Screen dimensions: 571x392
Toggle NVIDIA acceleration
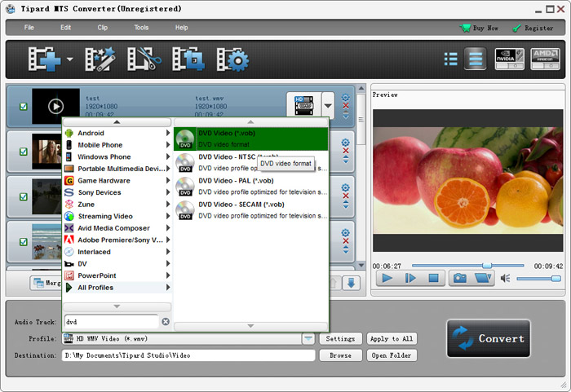(x=510, y=59)
